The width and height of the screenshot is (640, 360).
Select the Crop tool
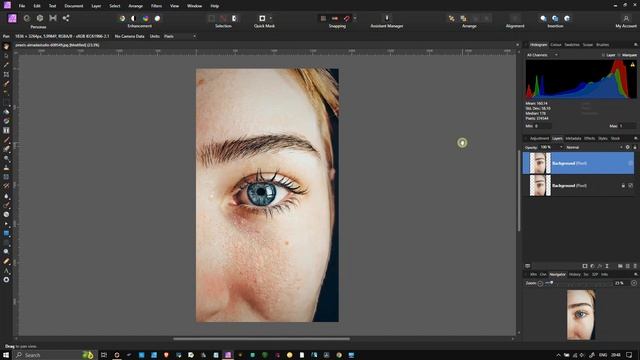(6, 75)
